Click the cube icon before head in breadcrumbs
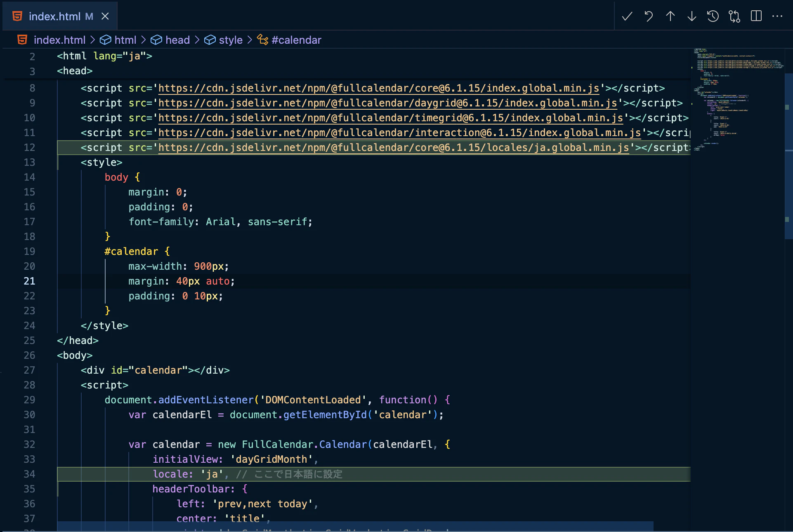The image size is (793, 532). tap(156, 40)
